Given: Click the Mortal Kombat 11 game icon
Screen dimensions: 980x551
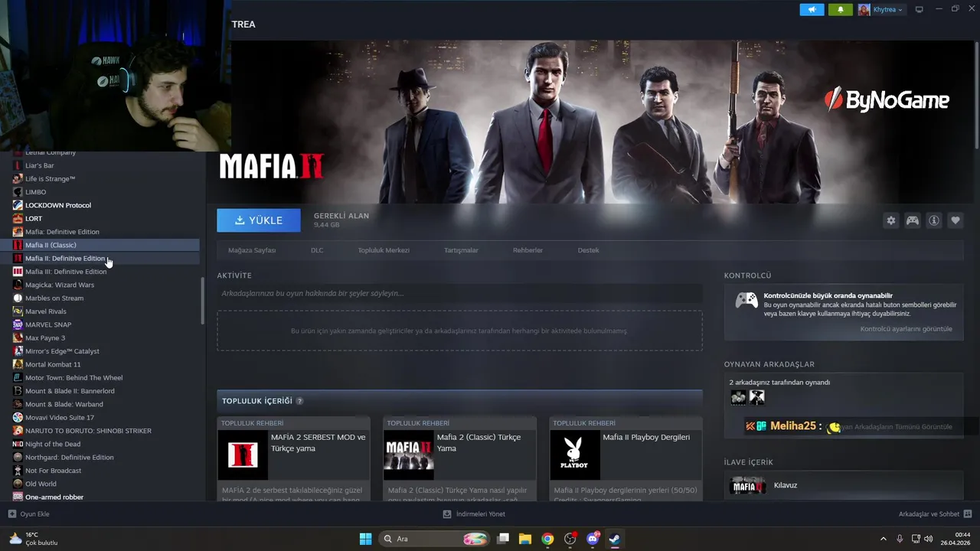Looking at the screenshot, I should pyautogui.click(x=18, y=364).
